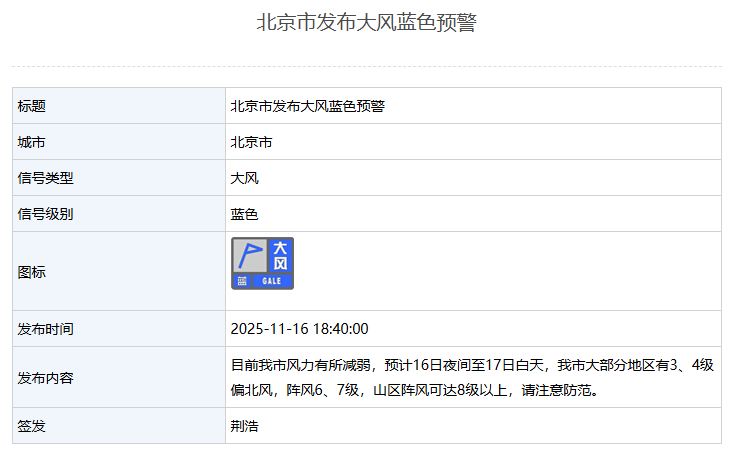Click the signer name 荆浩
731x457 pixels.
click(x=245, y=426)
